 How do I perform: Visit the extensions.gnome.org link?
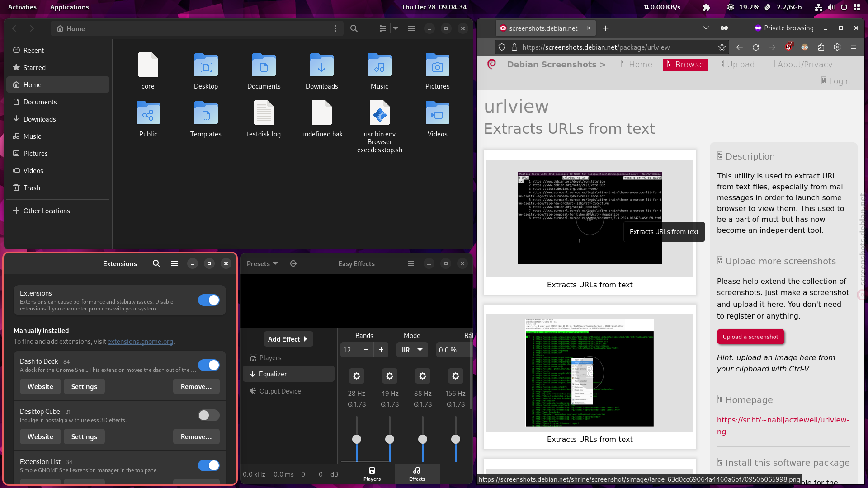140,342
